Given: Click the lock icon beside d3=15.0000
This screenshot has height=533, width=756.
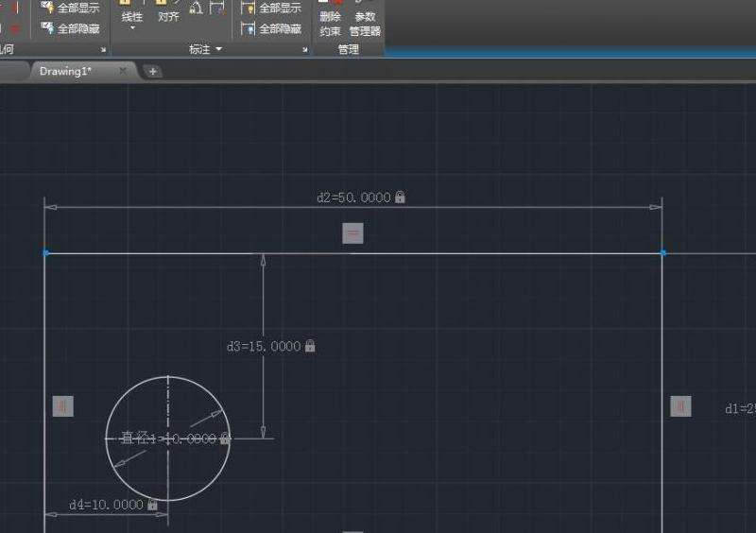Looking at the screenshot, I should 310,345.
